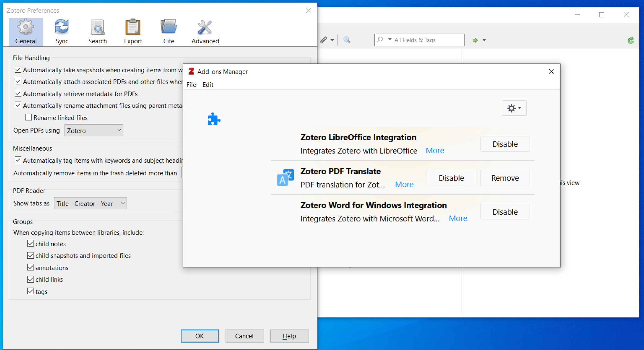The image size is (644, 350).
Task: Disable Zotero PDF Translate
Action: pyautogui.click(x=451, y=177)
